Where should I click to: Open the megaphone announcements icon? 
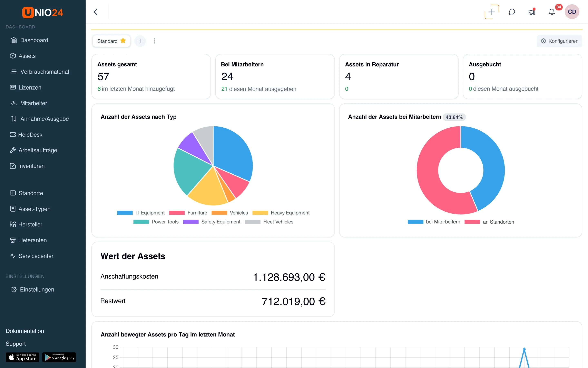pos(532,12)
